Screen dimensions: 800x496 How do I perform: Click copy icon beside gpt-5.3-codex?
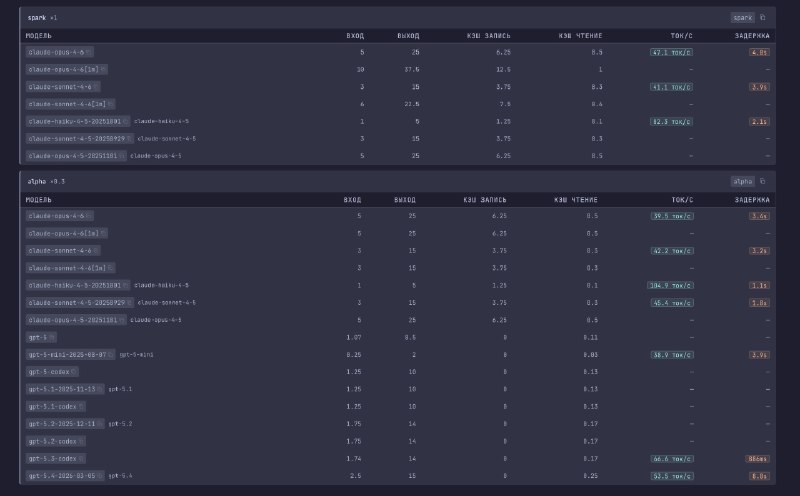[83, 457]
